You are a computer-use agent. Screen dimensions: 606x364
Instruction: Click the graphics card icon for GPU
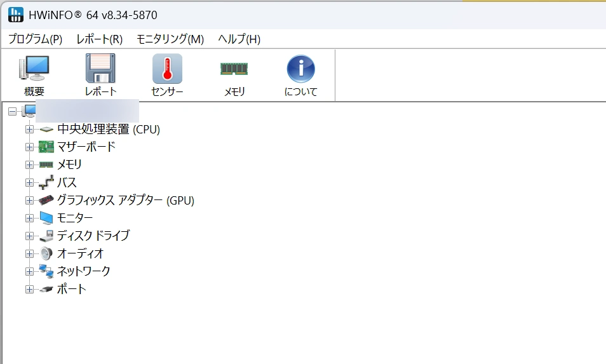[46, 200]
